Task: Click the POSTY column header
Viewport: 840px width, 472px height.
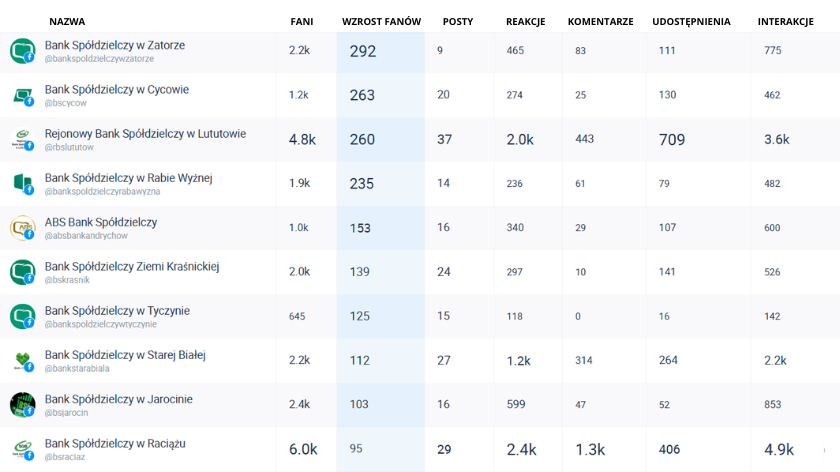Action: tap(457, 21)
